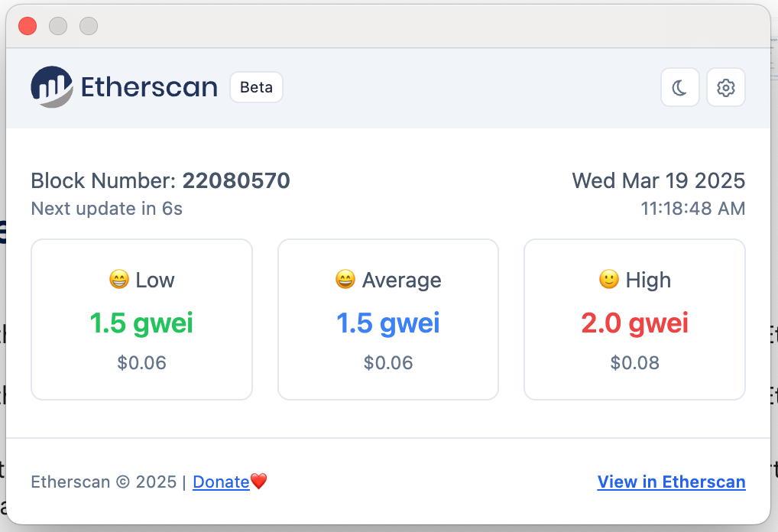Click the $0.06 price under Low
This screenshot has height=532, width=778.
pos(141,363)
